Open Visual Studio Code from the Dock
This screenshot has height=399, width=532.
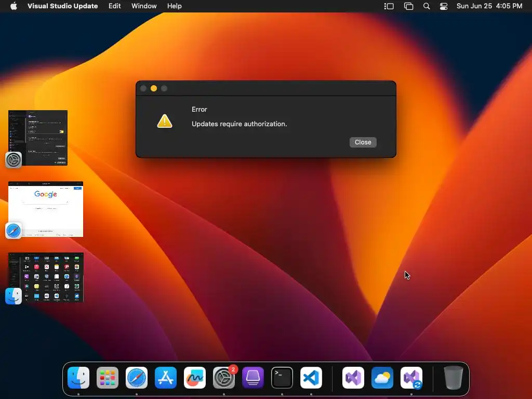(311, 378)
